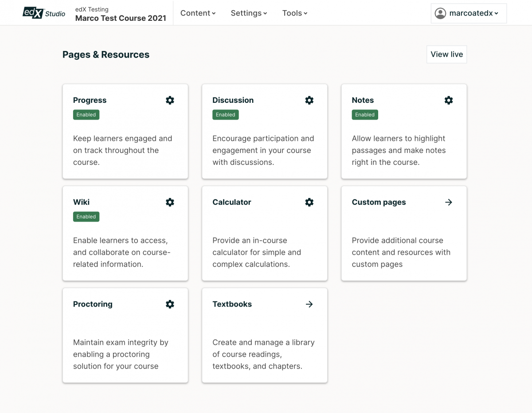532x413 pixels.
Task: Click the user avatar icon
Action: click(440, 13)
